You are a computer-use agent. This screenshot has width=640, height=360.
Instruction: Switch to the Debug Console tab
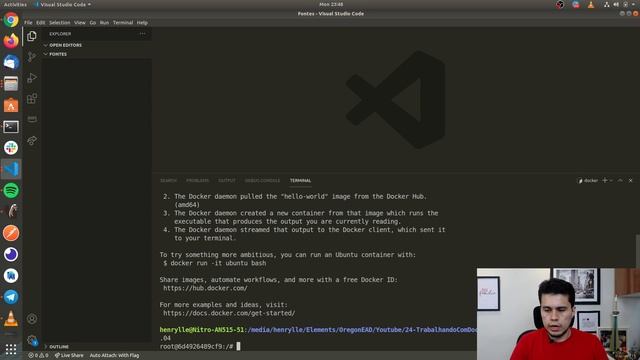262,181
